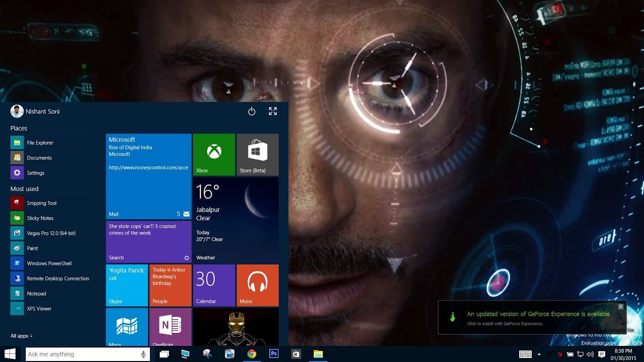This screenshot has width=644, height=362.
Task: Open Task View on taskbar
Action: tap(164, 354)
